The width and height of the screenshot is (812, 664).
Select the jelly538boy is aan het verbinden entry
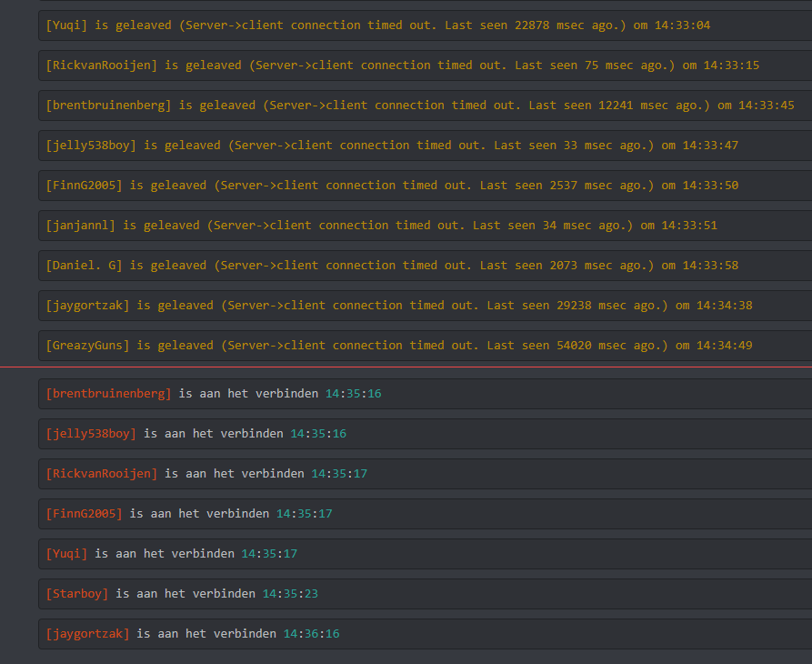(195, 434)
